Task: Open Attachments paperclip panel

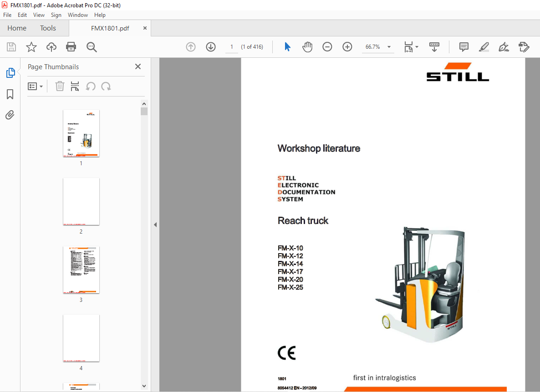Action: 10,115
